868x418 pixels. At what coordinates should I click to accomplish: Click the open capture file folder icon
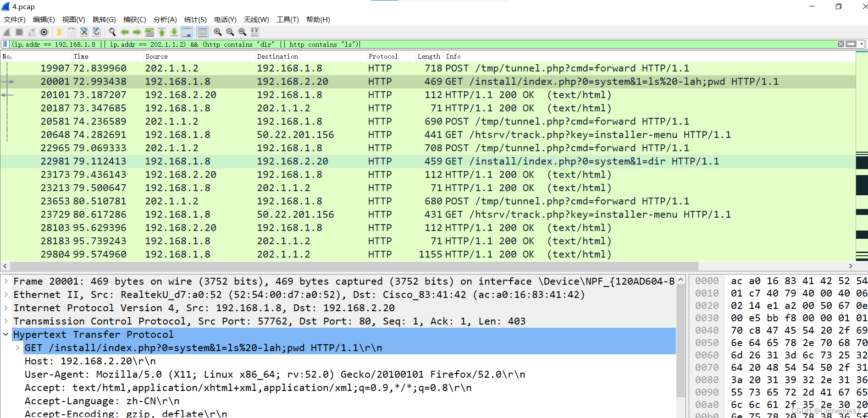pyautogui.click(x=59, y=32)
